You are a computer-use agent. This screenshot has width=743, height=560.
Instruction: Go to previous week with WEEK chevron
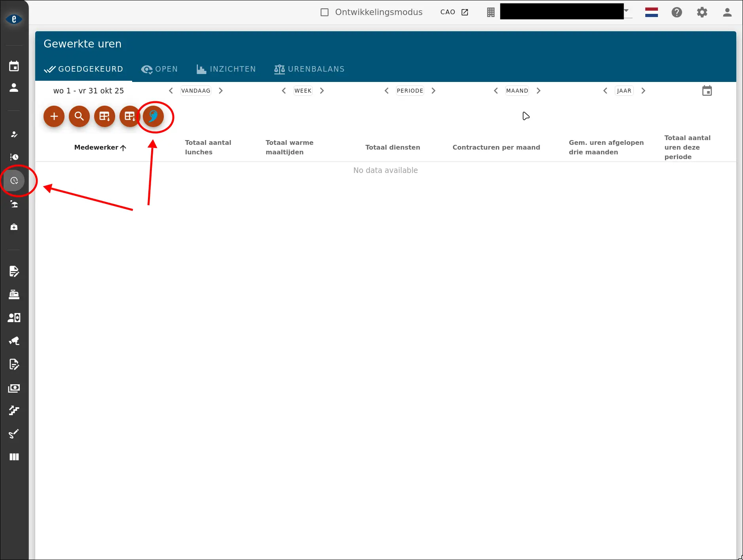click(284, 91)
